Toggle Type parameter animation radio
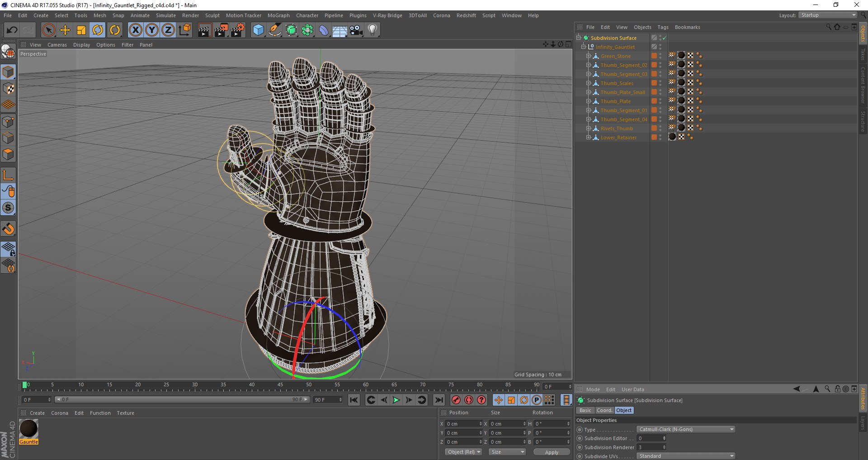 [580, 430]
